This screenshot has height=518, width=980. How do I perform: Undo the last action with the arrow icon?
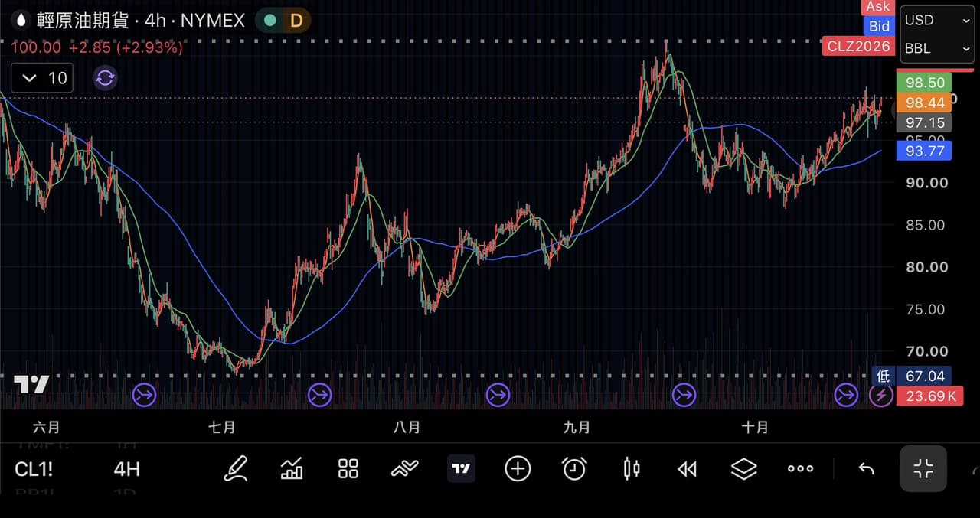pyautogui.click(x=866, y=469)
